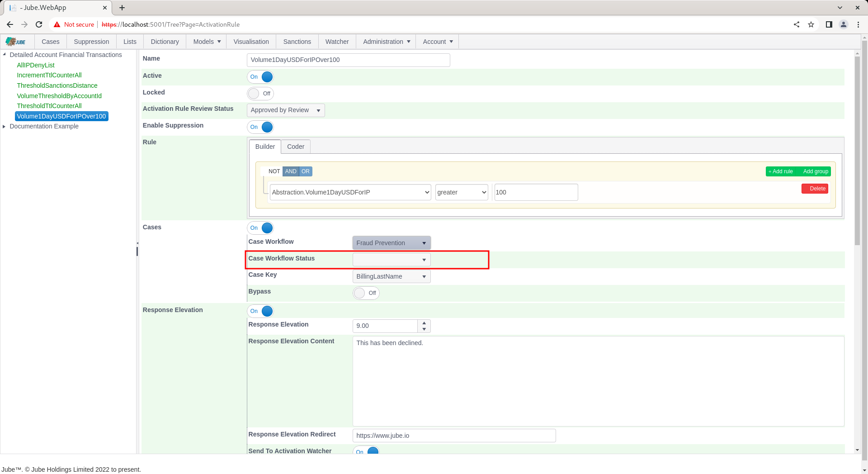Bookmark this tab with star icon

811,24
